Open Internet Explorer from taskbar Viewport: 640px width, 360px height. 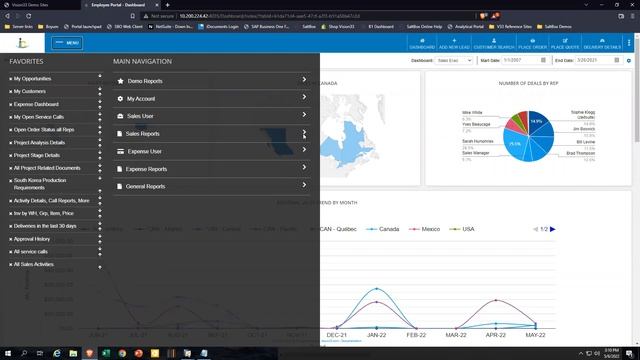pos(57,353)
